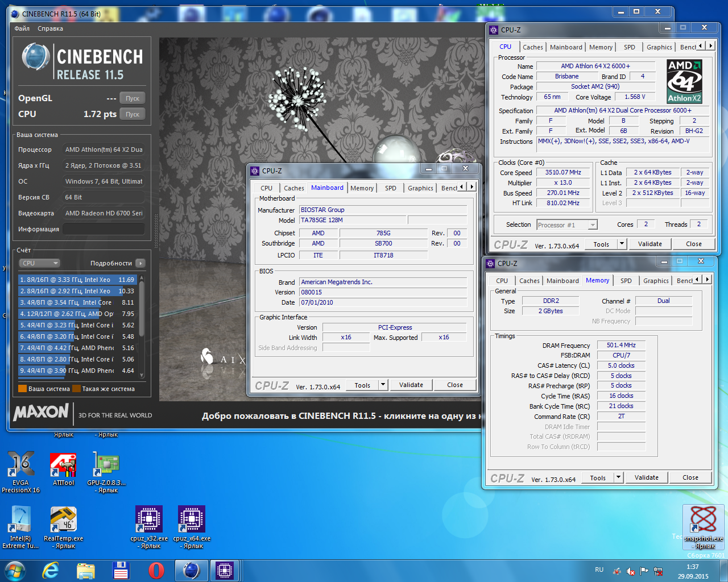Switch to Memory tab in Mainboard CPU-Z window
Screen dimensions: 728x582
(362, 188)
